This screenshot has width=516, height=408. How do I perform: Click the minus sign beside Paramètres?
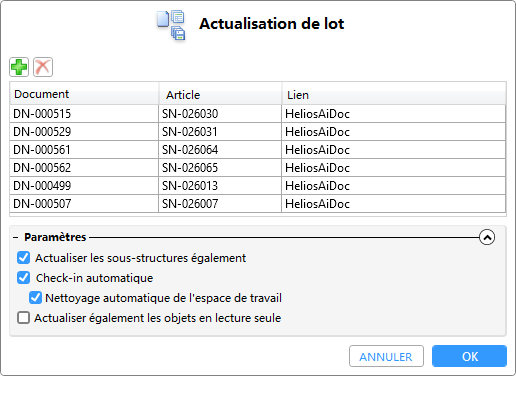15,237
